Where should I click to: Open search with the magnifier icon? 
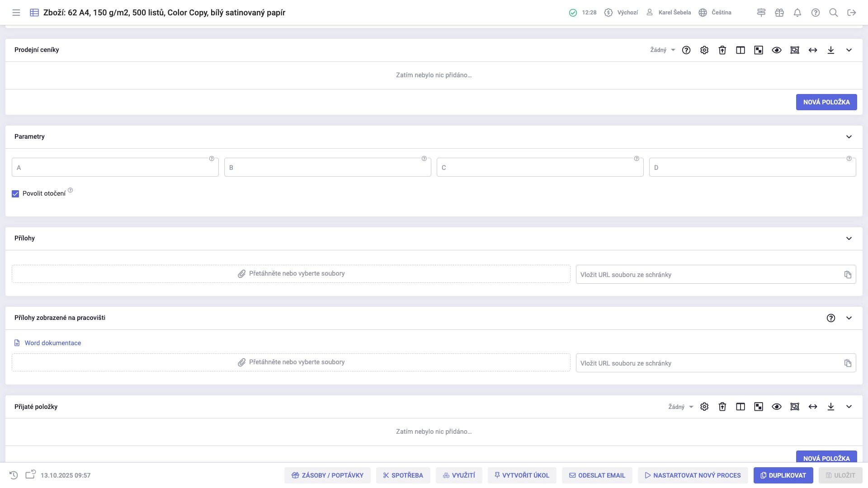coord(834,13)
